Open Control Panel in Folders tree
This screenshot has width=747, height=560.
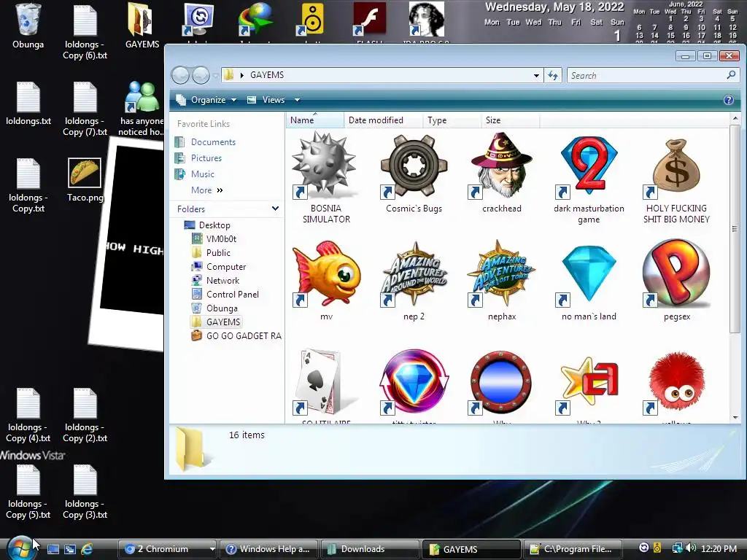[x=233, y=295]
